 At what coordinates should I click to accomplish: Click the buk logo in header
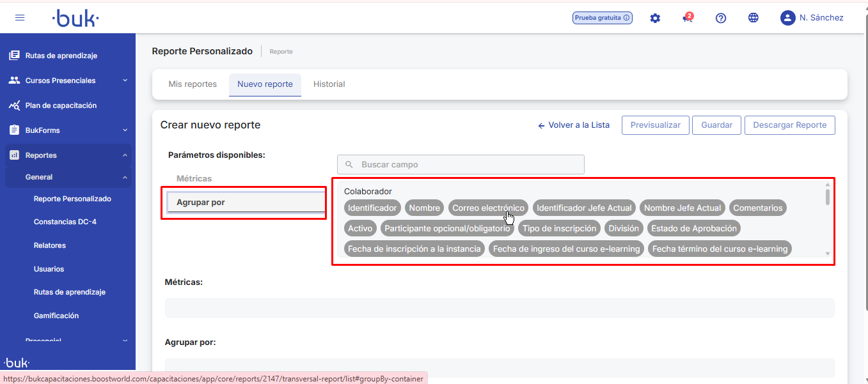pos(75,19)
